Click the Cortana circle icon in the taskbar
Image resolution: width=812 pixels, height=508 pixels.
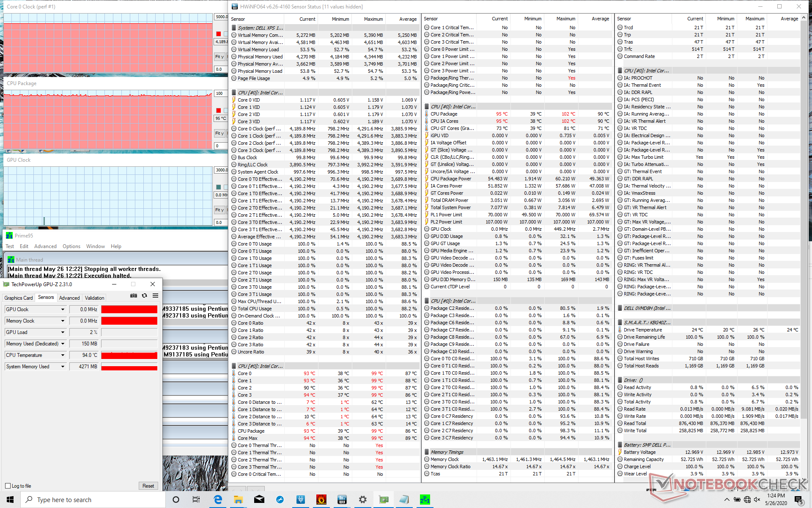coord(176,500)
